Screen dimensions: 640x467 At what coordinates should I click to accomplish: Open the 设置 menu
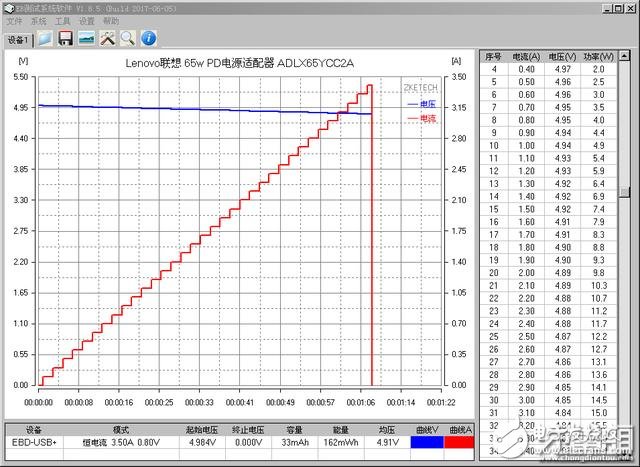(x=86, y=20)
